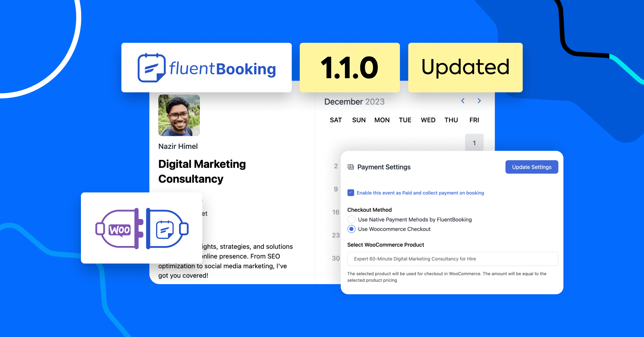Image resolution: width=644 pixels, height=337 pixels.
Task: Click the 'Updated' yellow badge
Action: [x=465, y=67]
